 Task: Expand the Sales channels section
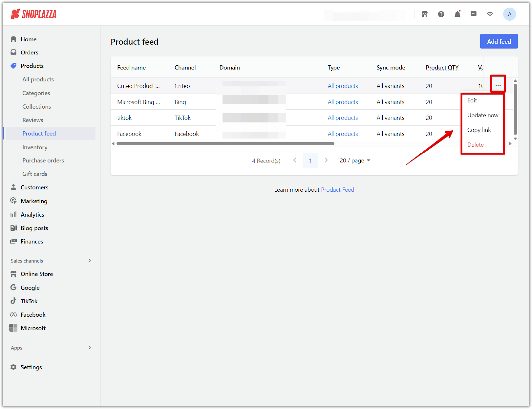pyautogui.click(x=89, y=261)
